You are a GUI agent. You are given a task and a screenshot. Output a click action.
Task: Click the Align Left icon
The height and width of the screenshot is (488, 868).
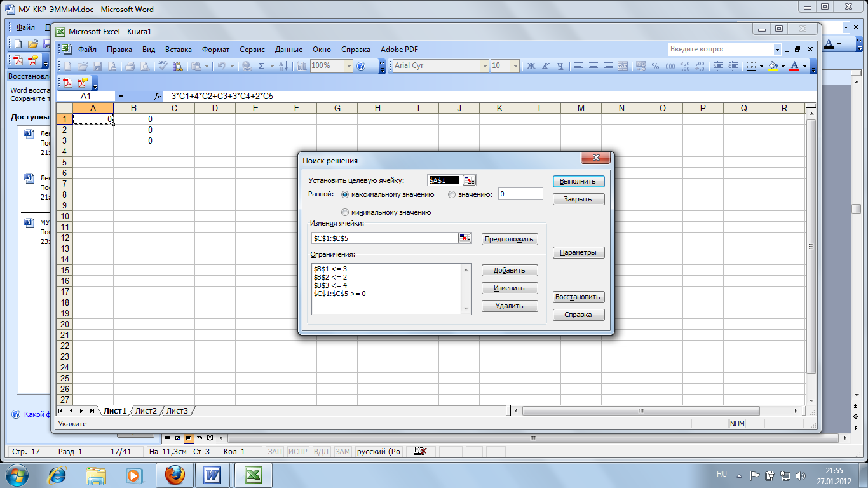point(579,65)
